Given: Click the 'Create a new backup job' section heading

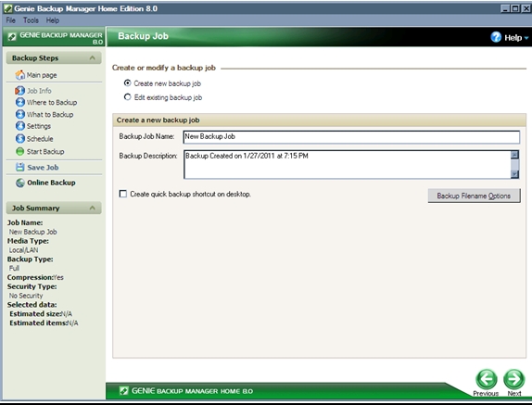Looking at the screenshot, I should click(158, 120).
